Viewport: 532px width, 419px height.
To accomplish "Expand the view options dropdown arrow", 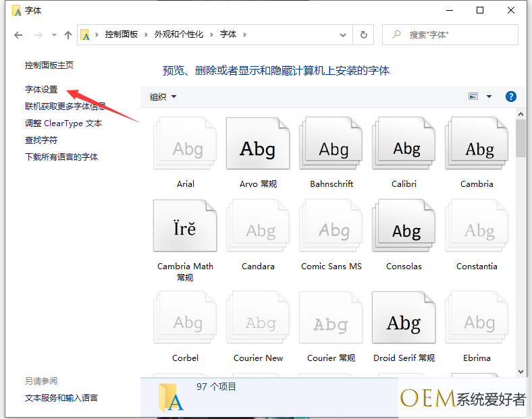I will click(489, 96).
